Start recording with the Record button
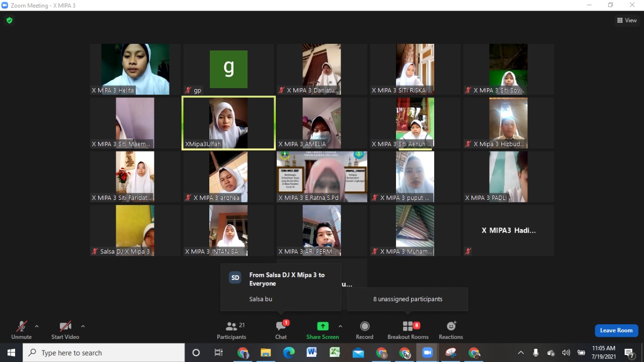This screenshot has height=362, width=644. click(x=365, y=330)
